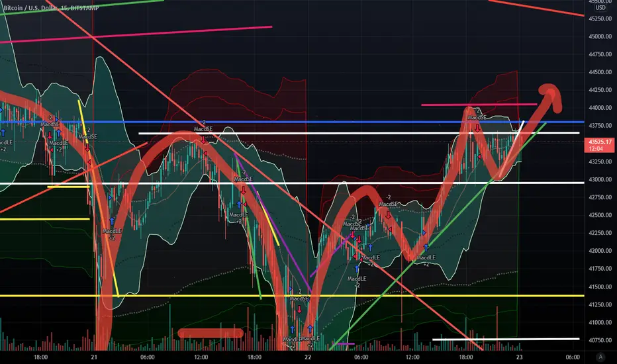Select the blue horizontal line drawing
The width and height of the screenshot is (617, 364).
(291, 122)
